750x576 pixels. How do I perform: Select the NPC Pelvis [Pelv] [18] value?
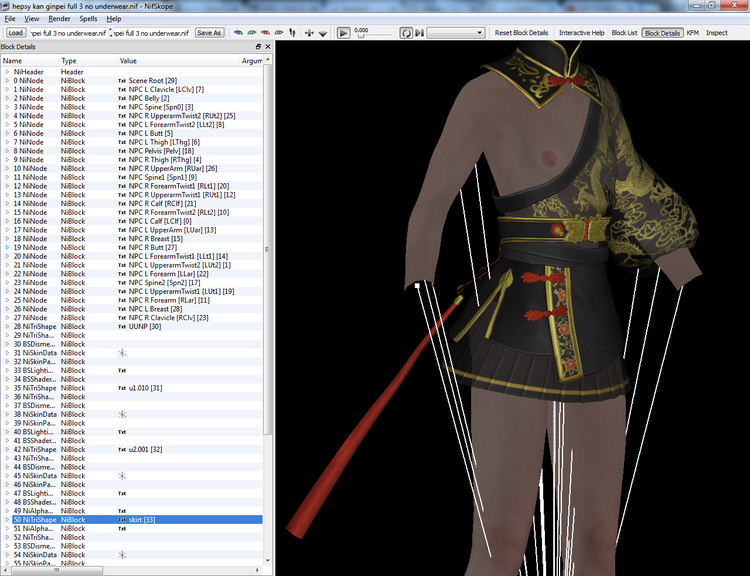[162, 151]
